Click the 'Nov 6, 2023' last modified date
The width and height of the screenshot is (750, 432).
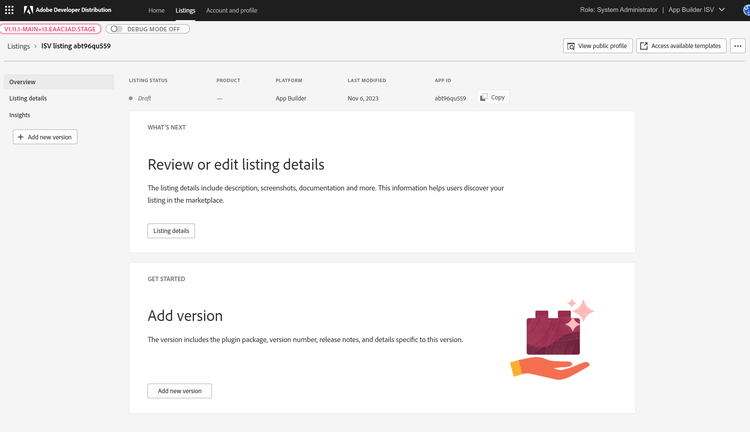coord(363,98)
